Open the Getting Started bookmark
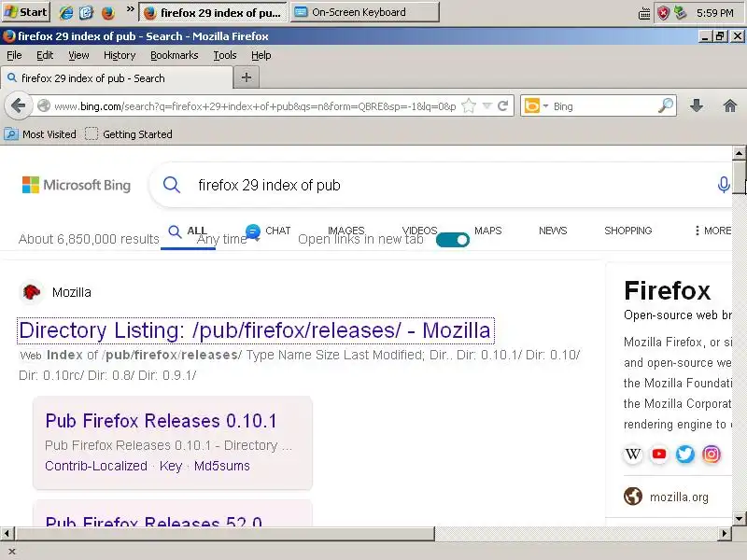 point(129,134)
